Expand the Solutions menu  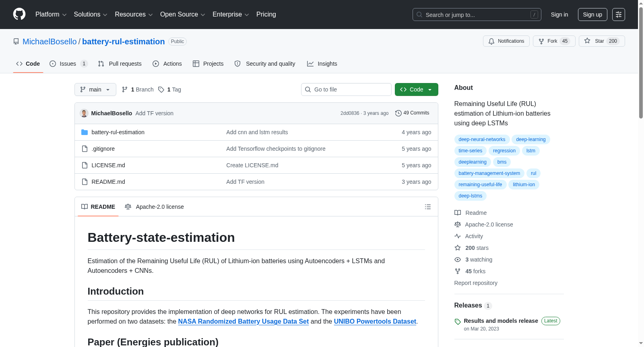[91, 15]
